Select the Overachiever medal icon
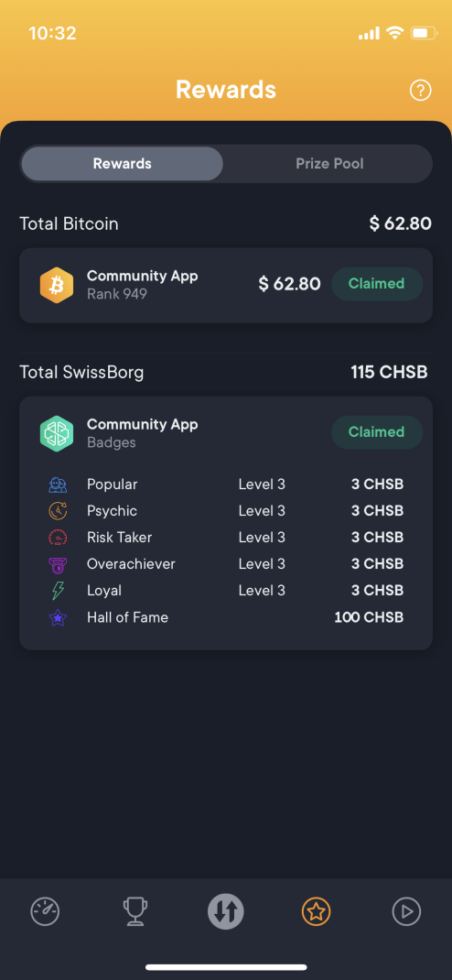Image resolution: width=452 pixels, height=980 pixels. [x=58, y=564]
